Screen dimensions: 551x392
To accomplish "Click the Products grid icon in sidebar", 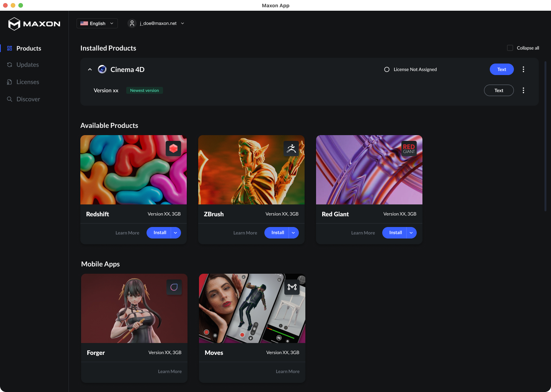I will click(10, 48).
